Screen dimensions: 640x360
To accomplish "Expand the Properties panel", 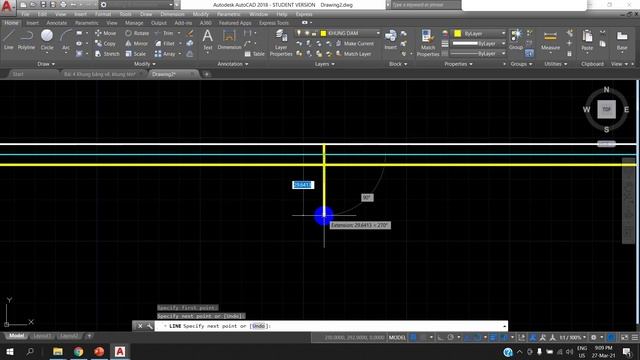I will click(458, 64).
